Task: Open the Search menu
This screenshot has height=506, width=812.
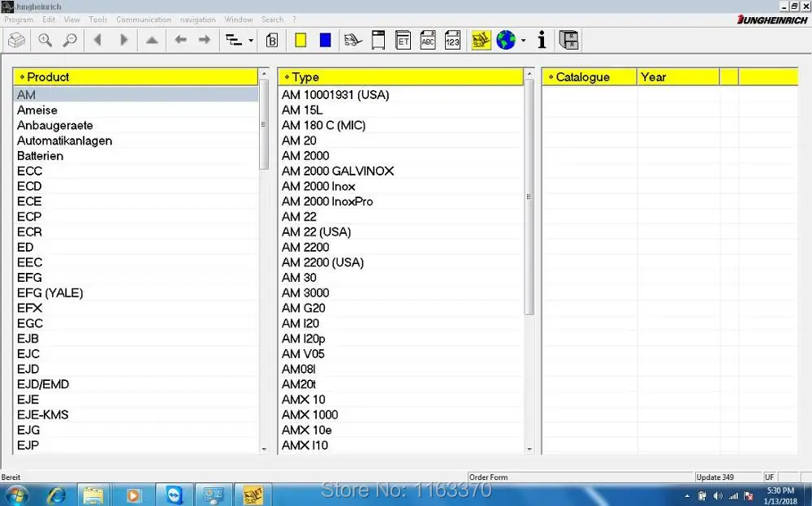Action: (x=272, y=19)
